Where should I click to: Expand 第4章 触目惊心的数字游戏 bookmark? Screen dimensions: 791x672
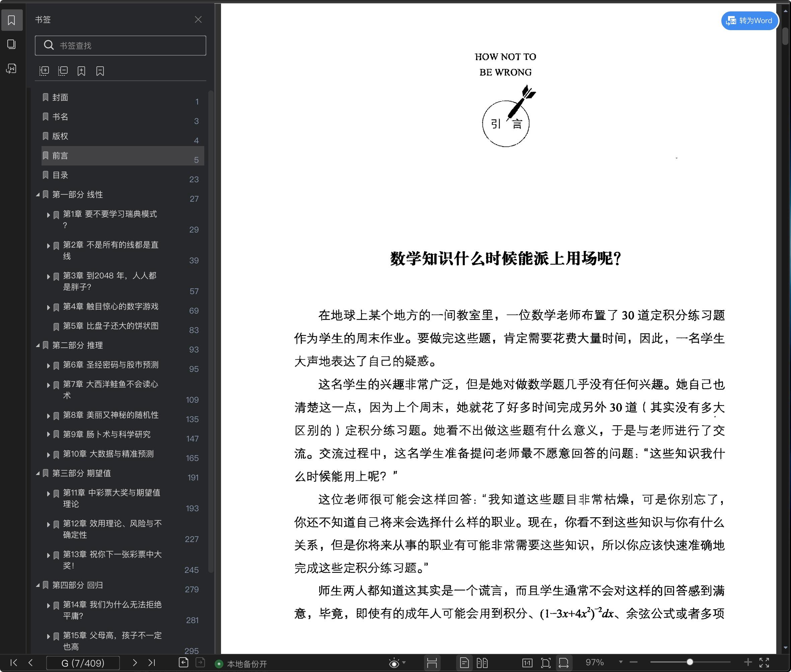(48, 308)
